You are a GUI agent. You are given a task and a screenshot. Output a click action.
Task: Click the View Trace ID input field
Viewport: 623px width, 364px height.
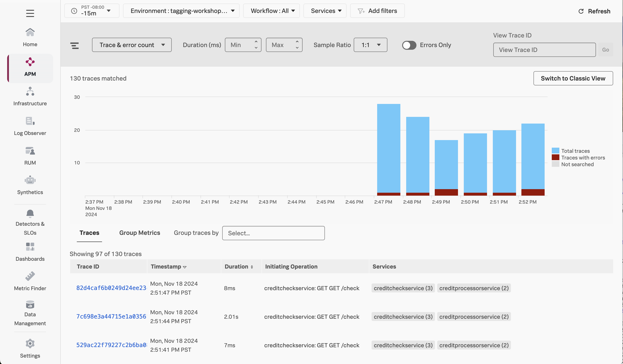pyautogui.click(x=544, y=50)
